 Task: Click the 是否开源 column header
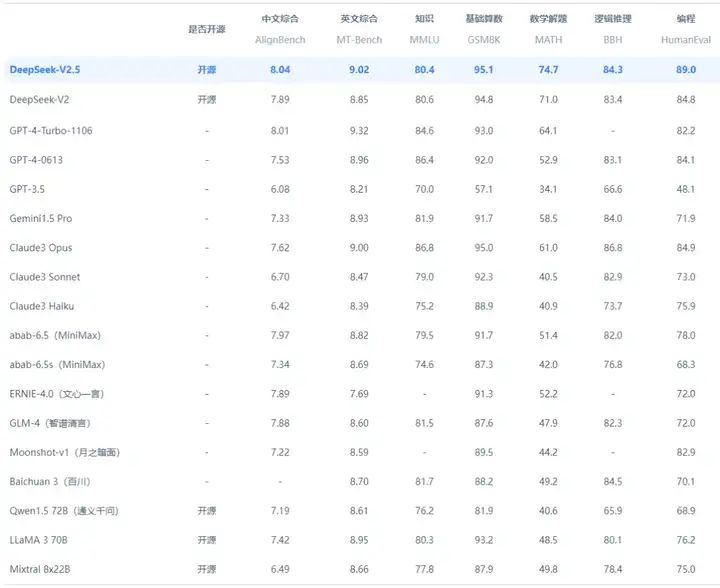[x=207, y=29]
